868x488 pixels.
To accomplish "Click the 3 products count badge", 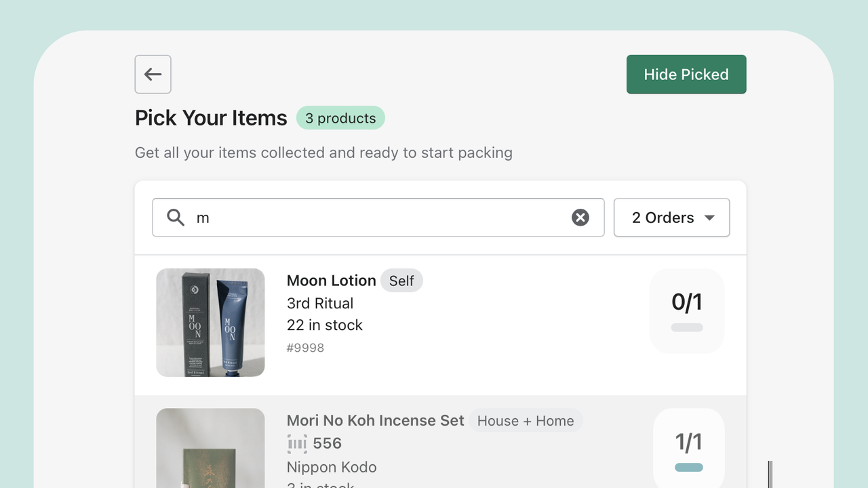I will pos(340,118).
